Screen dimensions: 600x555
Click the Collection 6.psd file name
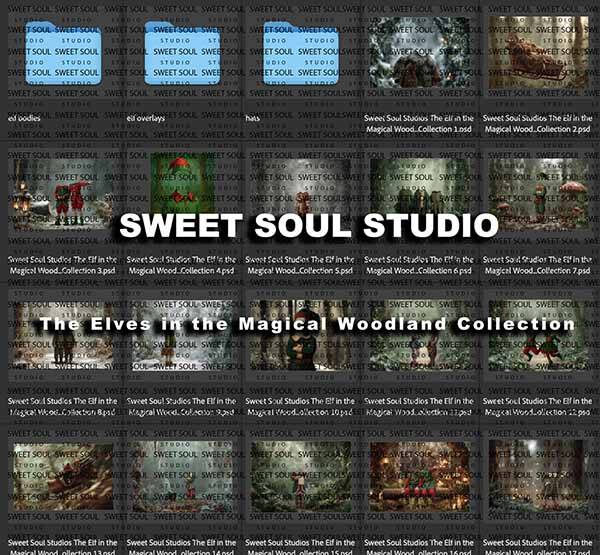coord(419,265)
